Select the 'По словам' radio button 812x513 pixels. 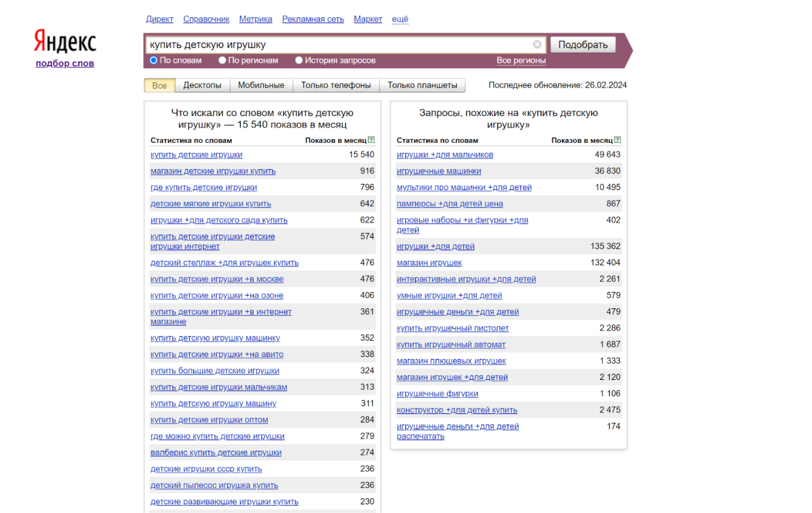click(x=153, y=60)
